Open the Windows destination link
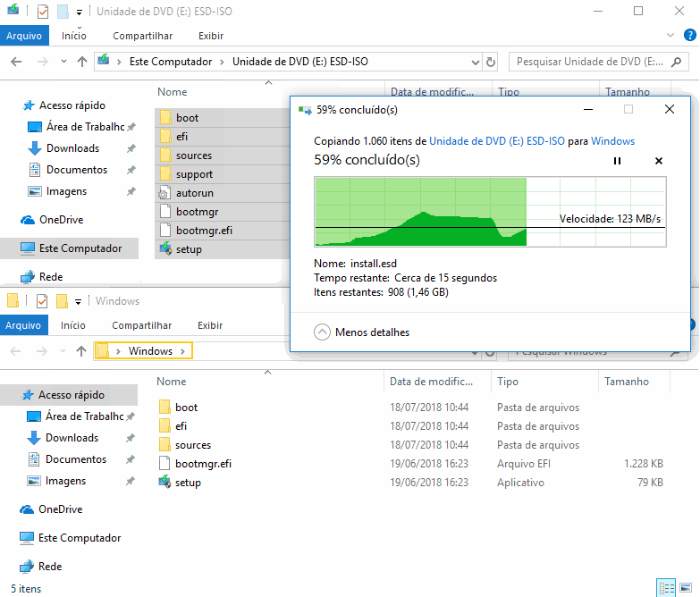This screenshot has width=700, height=597. (x=612, y=141)
